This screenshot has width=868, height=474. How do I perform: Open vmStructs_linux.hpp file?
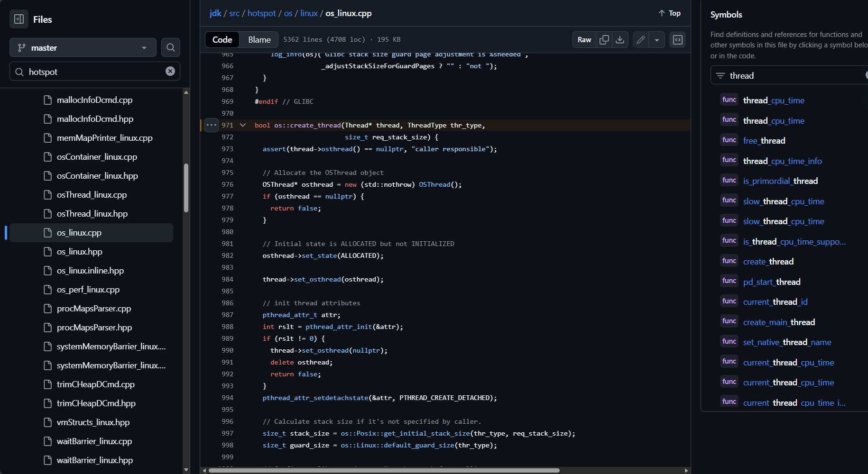click(93, 422)
